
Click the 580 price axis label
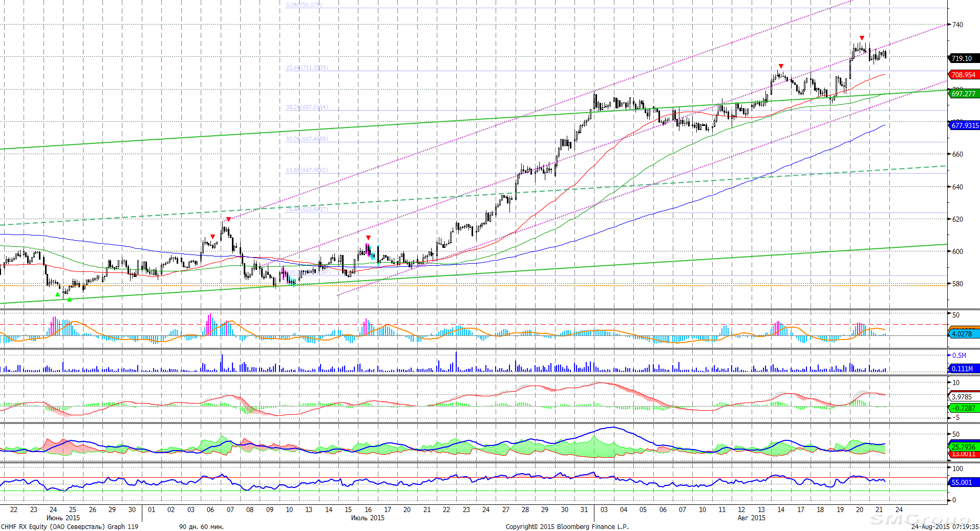[x=957, y=284]
